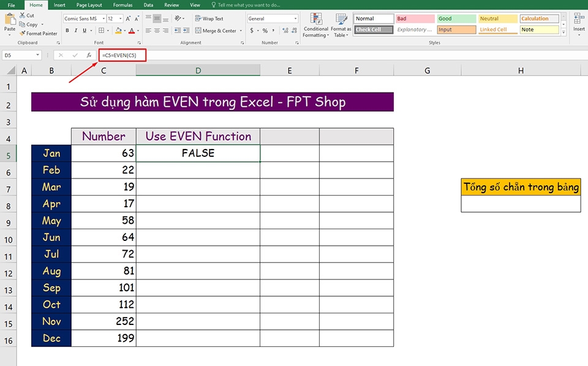Open the Alignment dialog launcher
The height and width of the screenshot is (366, 588).
tap(243, 43)
